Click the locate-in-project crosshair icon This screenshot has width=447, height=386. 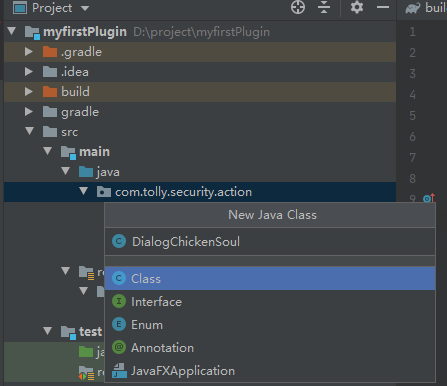298,7
